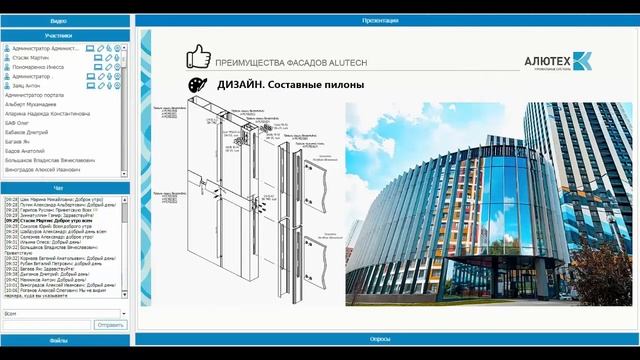Click screen icon in Администратор . row
The width and height of the screenshot is (640, 360).
[x=91, y=76]
